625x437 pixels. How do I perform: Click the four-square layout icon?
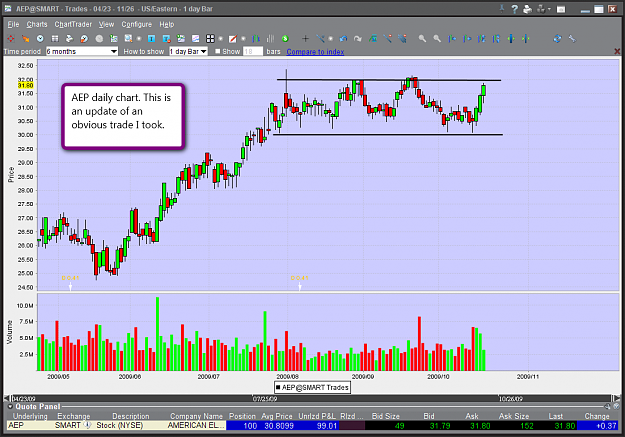tap(210, 39)
